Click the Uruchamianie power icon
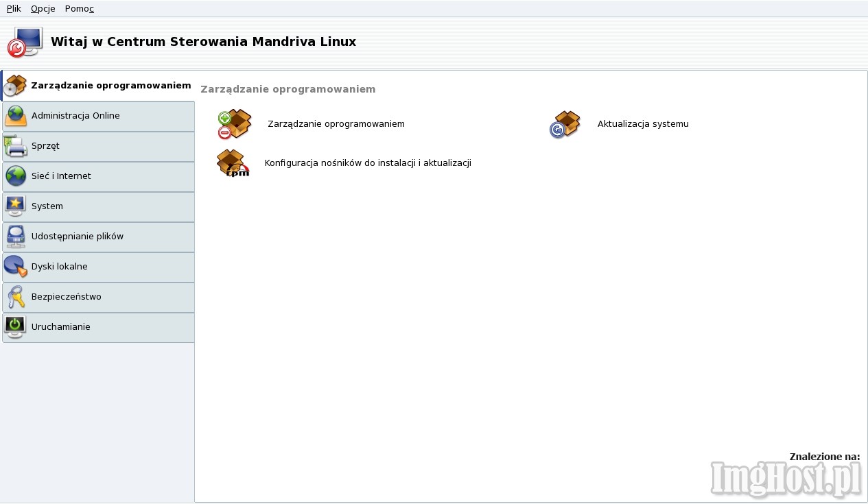868x504 pixels. pyautogui.click(x=15, y=327)
